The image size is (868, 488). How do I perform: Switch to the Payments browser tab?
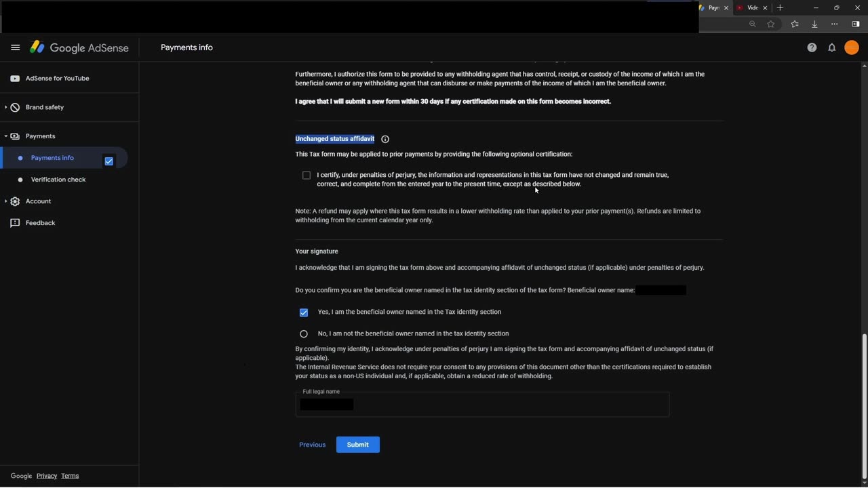point(715,8)
